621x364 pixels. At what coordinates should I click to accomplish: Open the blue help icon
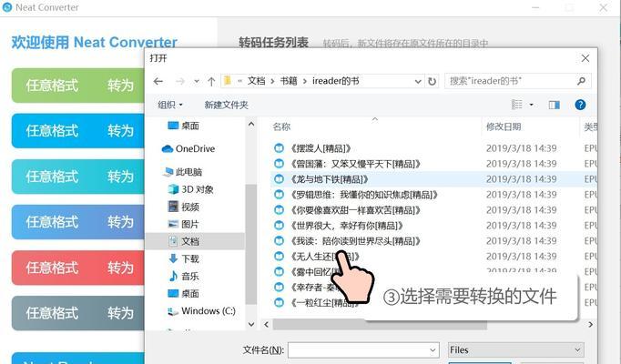[580, 105]
